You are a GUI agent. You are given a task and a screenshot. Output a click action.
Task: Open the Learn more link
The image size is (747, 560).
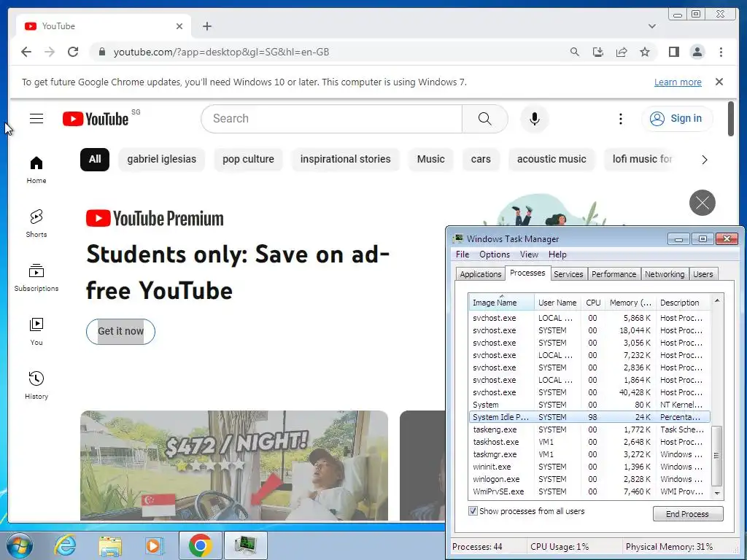click(678, 82)
